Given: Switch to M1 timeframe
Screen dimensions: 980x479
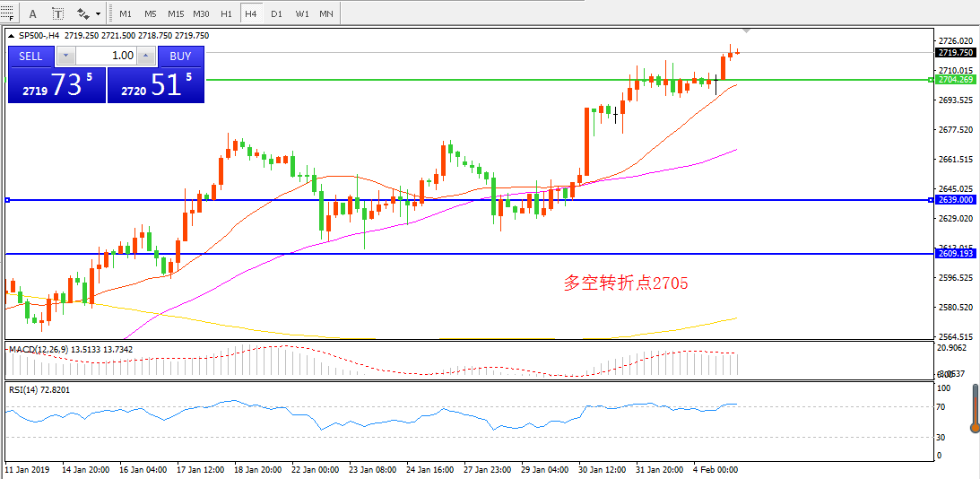Looking at the screenshot, I should point(126,13).
